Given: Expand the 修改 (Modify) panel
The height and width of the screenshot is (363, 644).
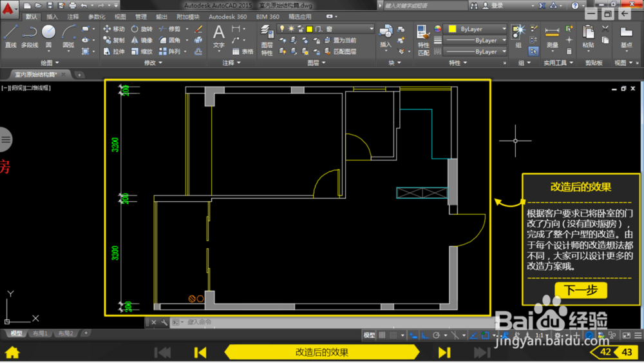Looking at the screenshot, I should click(x=153, y=63).
